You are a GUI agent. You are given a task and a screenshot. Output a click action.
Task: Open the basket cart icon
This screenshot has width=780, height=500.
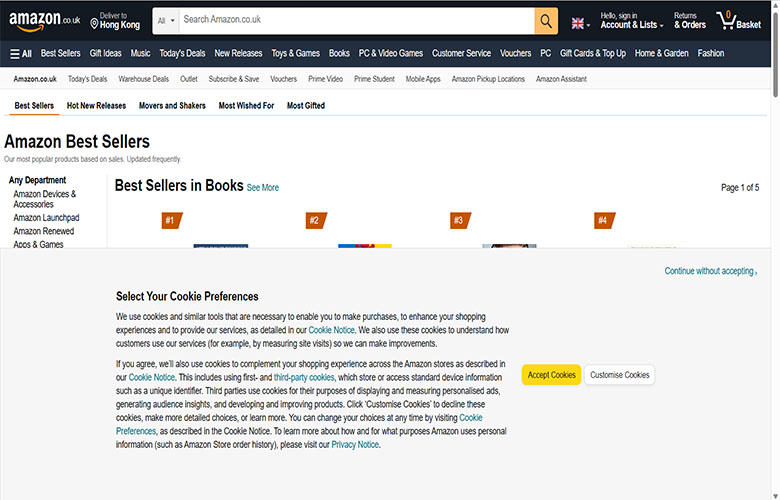(x=739, y=21)
